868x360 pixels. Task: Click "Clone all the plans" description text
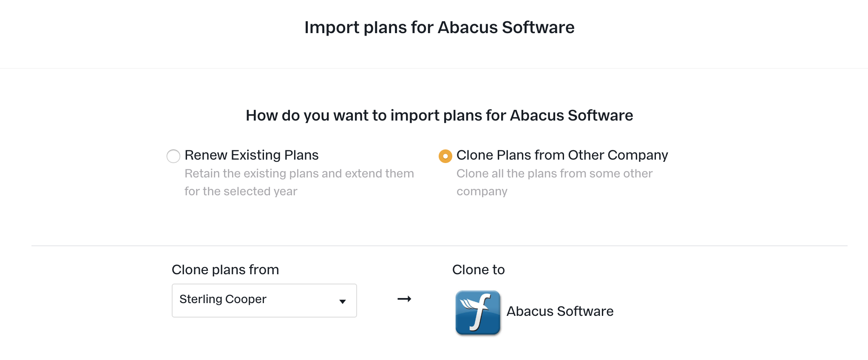point(554,174)
